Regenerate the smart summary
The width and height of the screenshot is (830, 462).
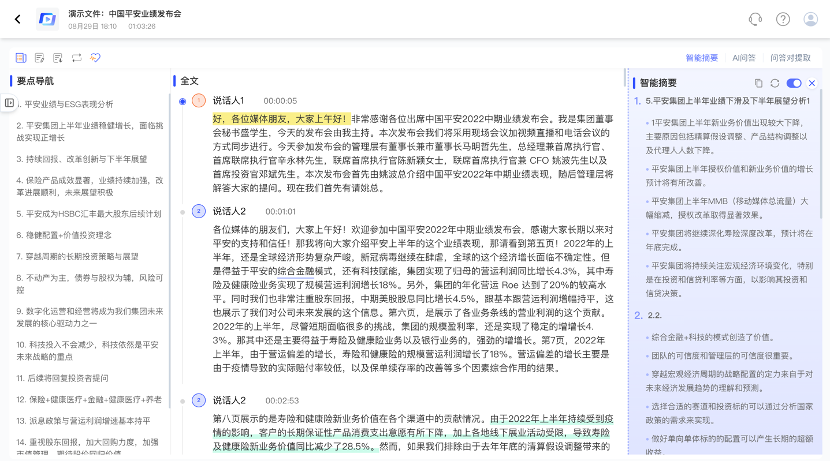click(775, 83)
